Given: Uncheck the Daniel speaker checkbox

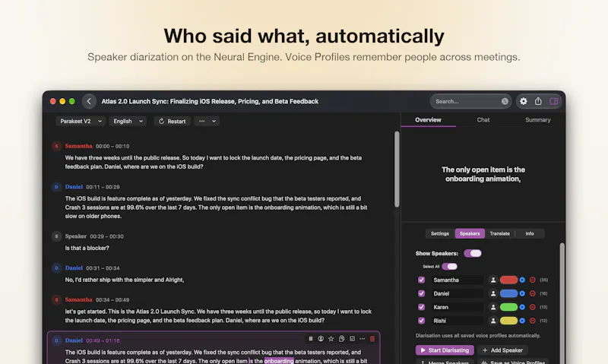Looking at the screenshot, I should coord(422,293).
